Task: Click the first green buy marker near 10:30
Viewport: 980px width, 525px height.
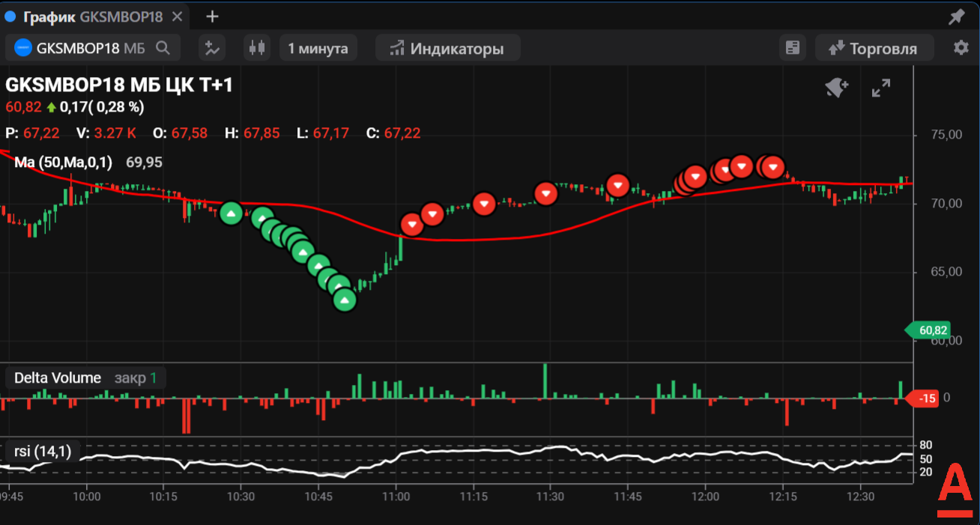Action: (232, 214)
